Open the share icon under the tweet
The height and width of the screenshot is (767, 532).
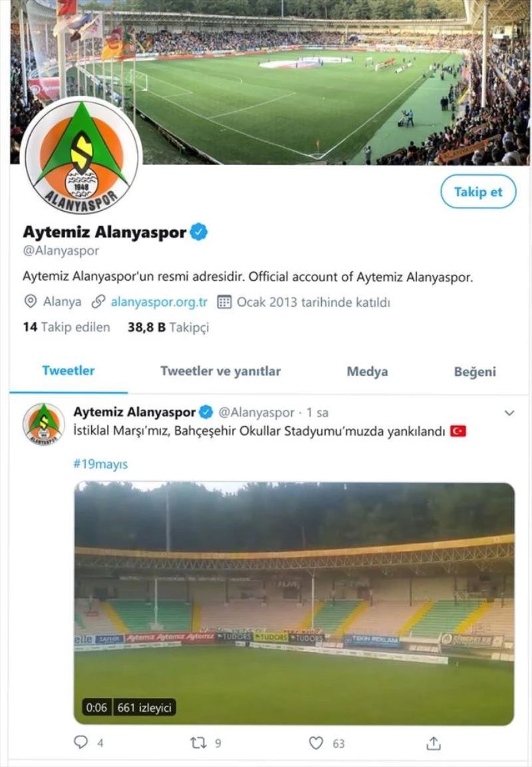(433, 742)
